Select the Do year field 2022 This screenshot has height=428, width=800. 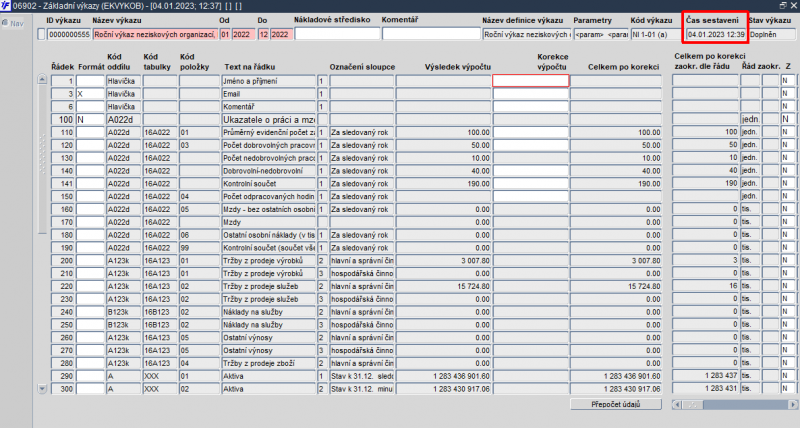[x=281, y=35]
